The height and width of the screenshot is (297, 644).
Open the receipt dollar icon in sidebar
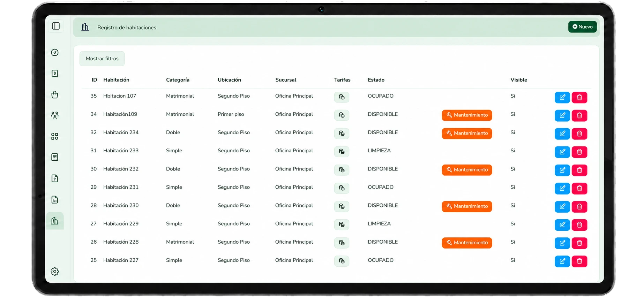55,74
